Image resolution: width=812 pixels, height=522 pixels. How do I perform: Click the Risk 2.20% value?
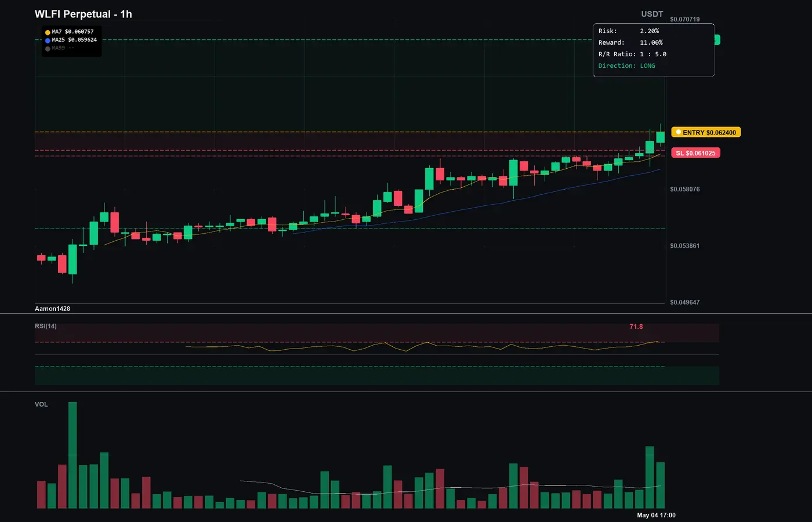(650, 31)
